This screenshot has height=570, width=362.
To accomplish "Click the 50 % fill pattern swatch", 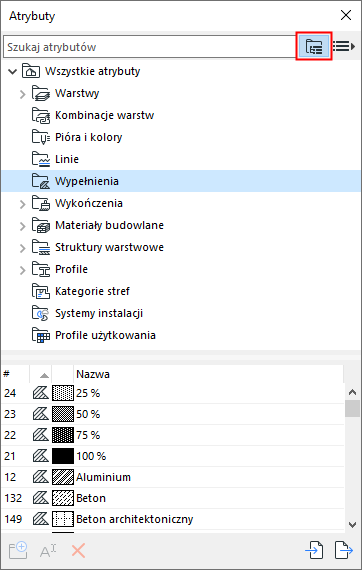I will [x=63, y=414].
